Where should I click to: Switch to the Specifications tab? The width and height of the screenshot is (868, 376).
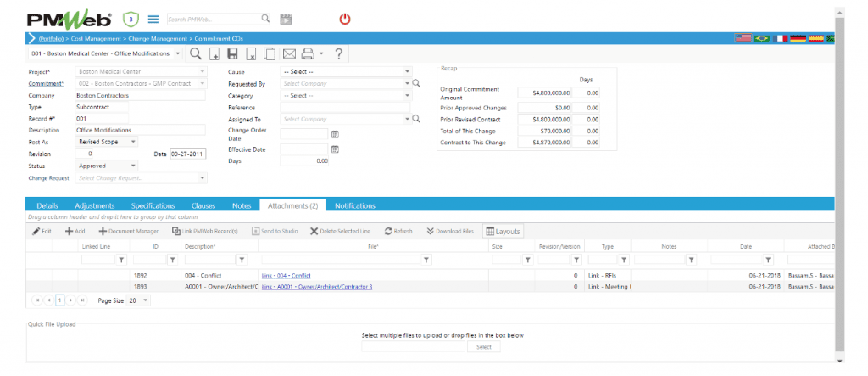[x=153, y=205]
